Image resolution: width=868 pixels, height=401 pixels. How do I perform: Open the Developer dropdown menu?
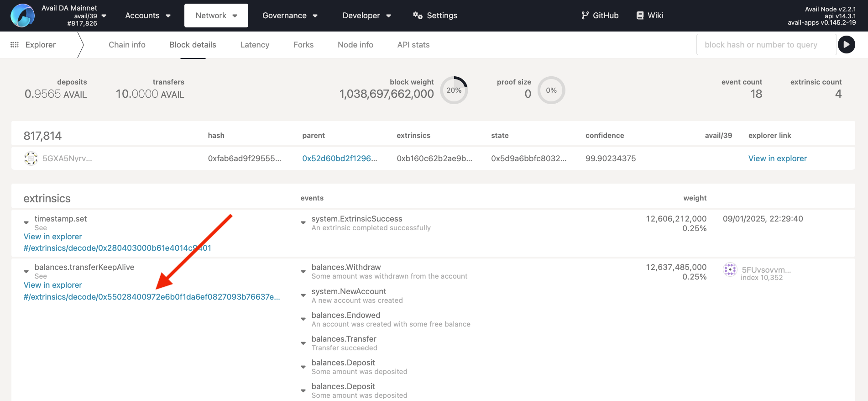pyautogui.click(x=366, y=16)
